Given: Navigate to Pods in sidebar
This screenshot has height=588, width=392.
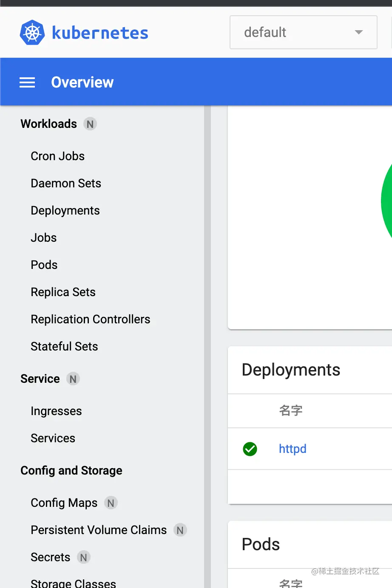Looking at the screenshot, I should (44, 265).
